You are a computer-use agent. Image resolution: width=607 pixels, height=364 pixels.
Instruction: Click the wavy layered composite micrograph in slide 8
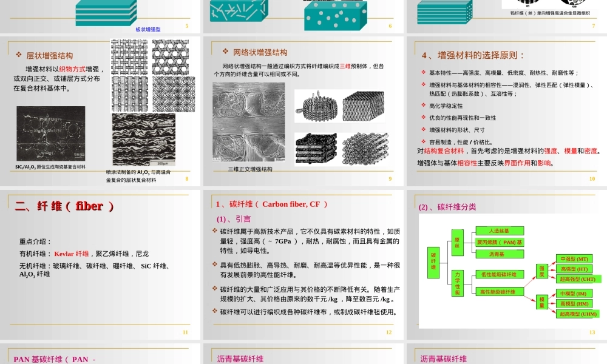144,140
